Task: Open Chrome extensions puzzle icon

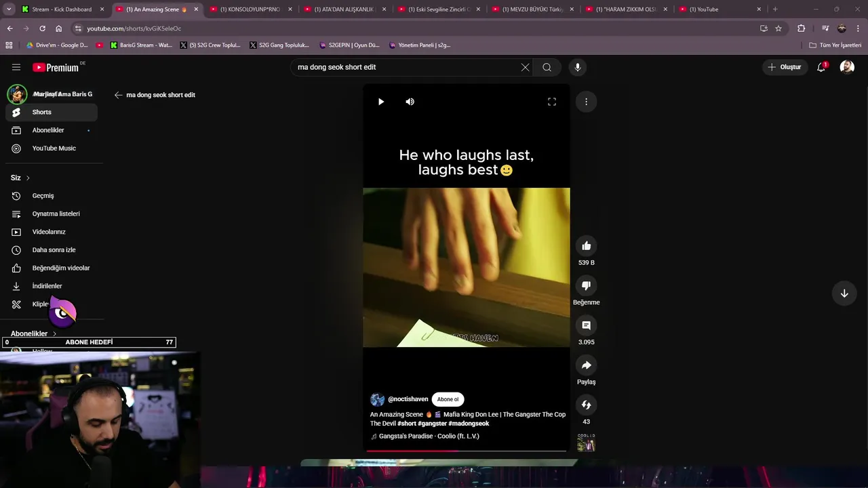Action: pos(801,28)
